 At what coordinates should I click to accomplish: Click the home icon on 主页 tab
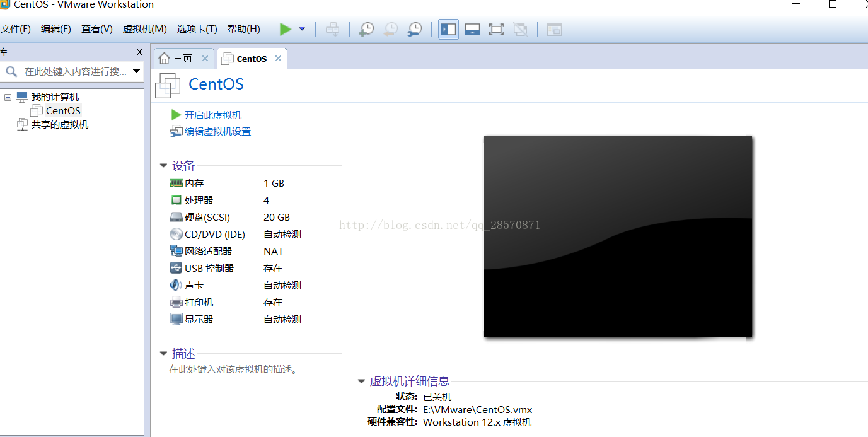click(164, 59)
